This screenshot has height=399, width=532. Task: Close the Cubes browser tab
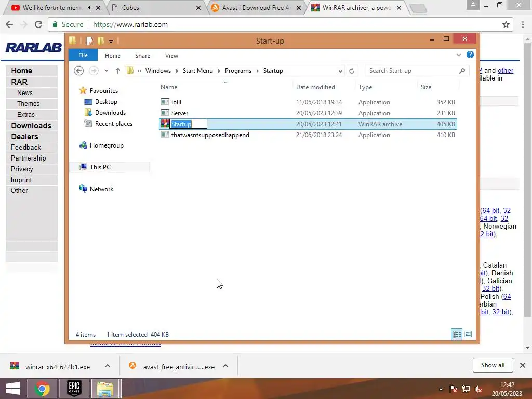[x=198, y=8]
